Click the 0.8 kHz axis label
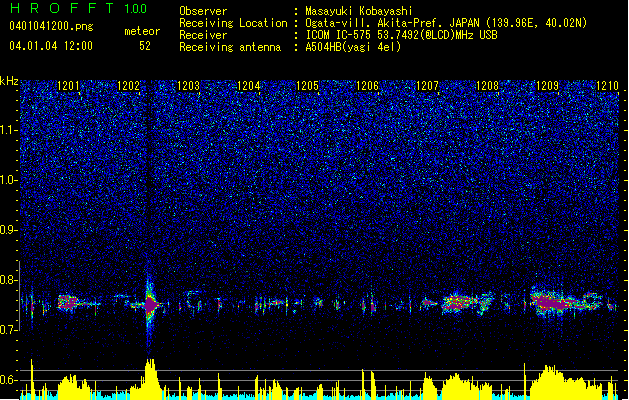This screenshot has height=400, width=629. [x=8, y=280]
